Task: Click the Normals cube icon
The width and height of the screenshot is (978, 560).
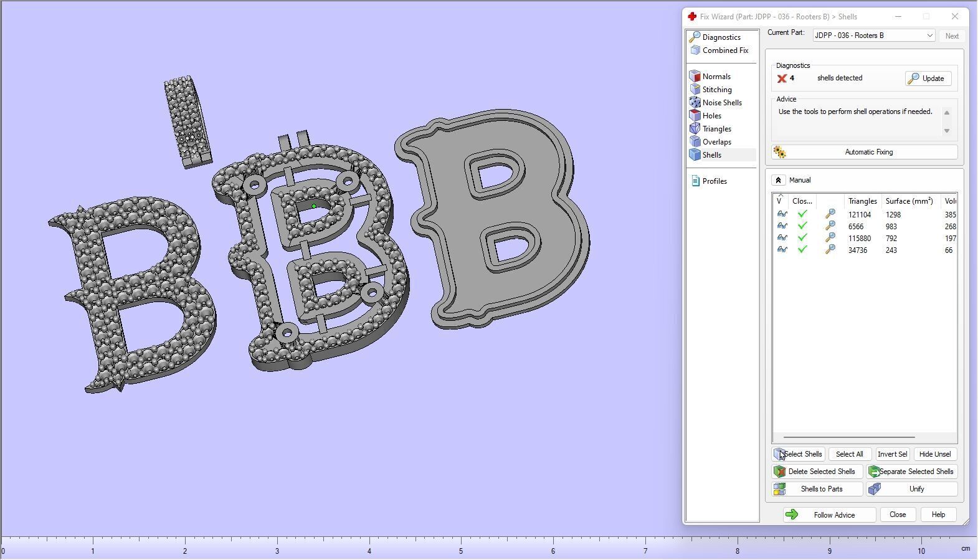Action: [x=695, y=77]
